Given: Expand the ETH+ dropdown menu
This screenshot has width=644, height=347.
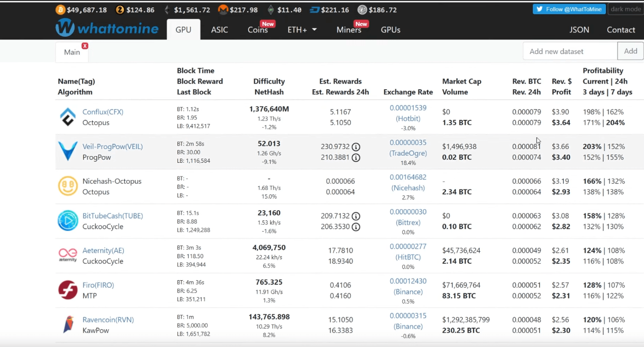Looking at the screenshot, I should click(x=302, y=30).
